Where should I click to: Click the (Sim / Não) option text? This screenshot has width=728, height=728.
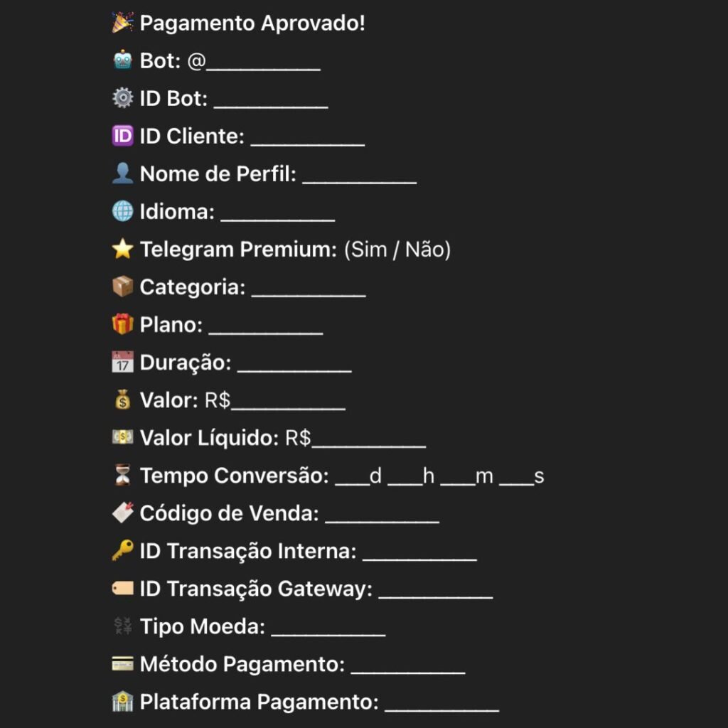coord(397,250)
